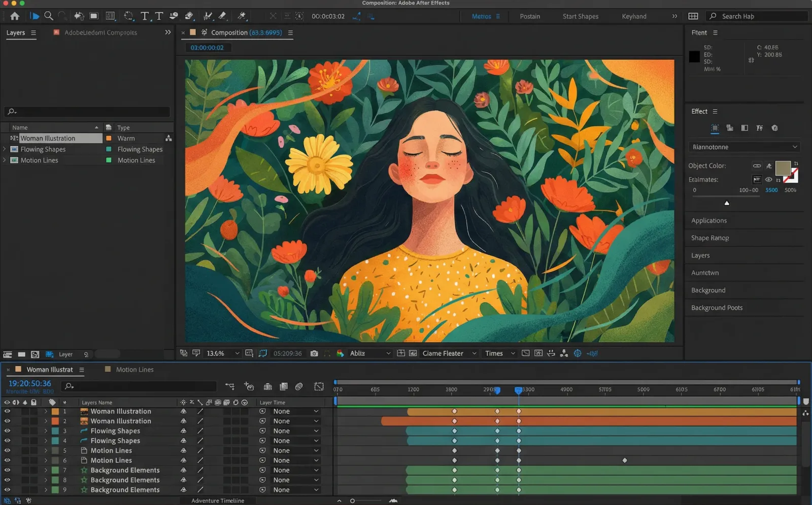Switch to the Motion Lines timeline tab
Image resolution: width=812 pixels, height=505 pixels.
134,369
